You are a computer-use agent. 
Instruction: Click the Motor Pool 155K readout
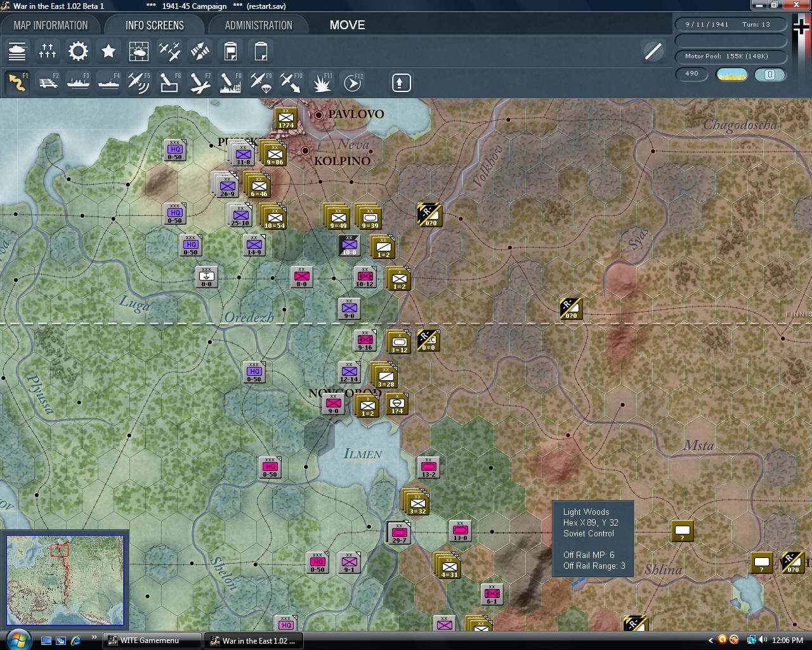point(731,56)
